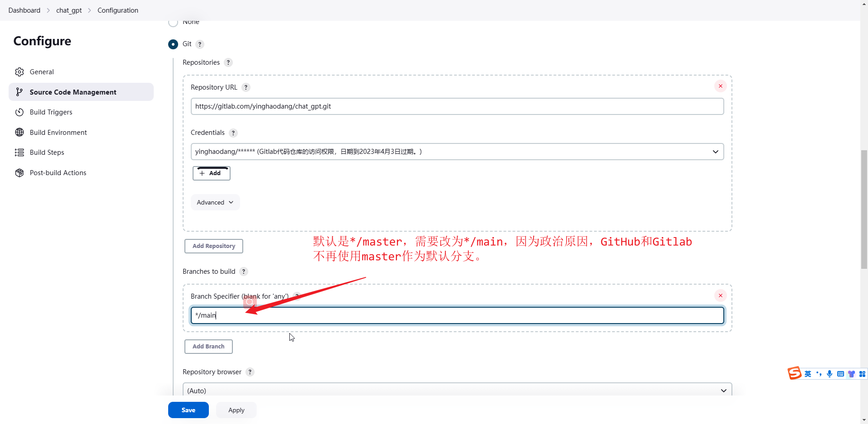Open the General section gear icon
The width and height of the screenshot is (868, 424).
[19, 72]
